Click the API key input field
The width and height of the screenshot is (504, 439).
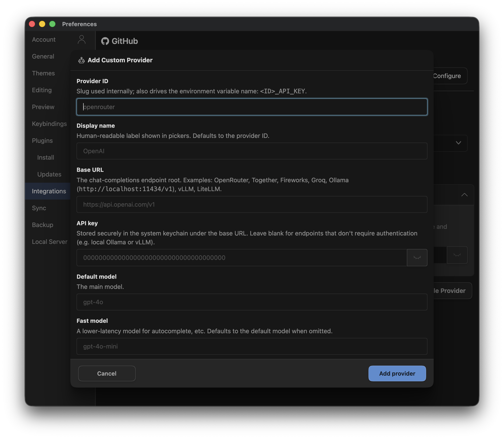[242, 258]
